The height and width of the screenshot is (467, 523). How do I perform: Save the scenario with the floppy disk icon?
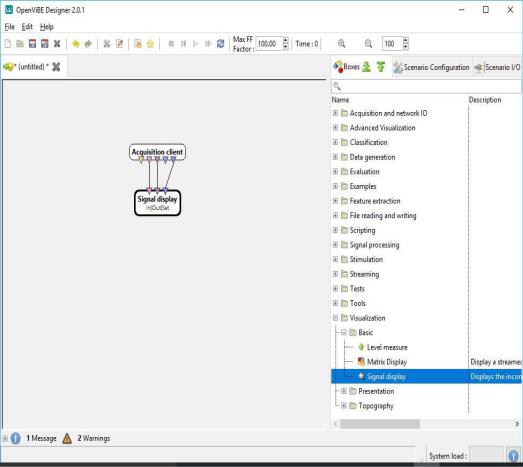[x=32, y=44]
